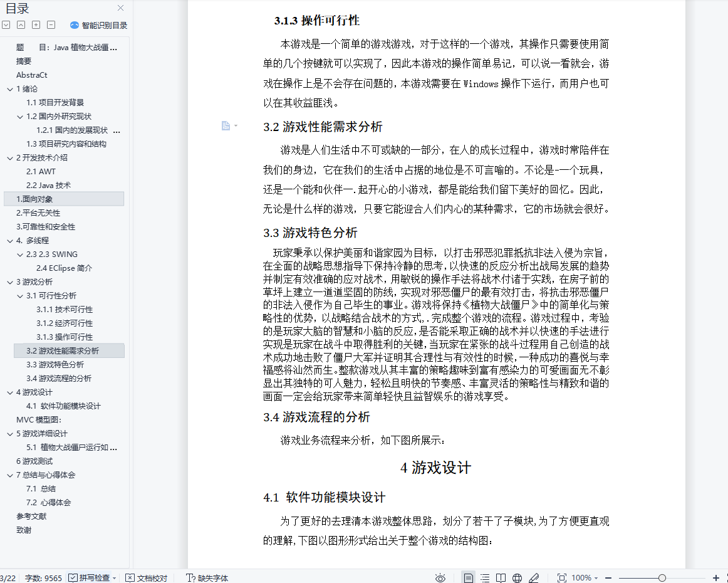
Task: Collapse the 2 开发技术介绍 node
Action: (x=10, y=158)
